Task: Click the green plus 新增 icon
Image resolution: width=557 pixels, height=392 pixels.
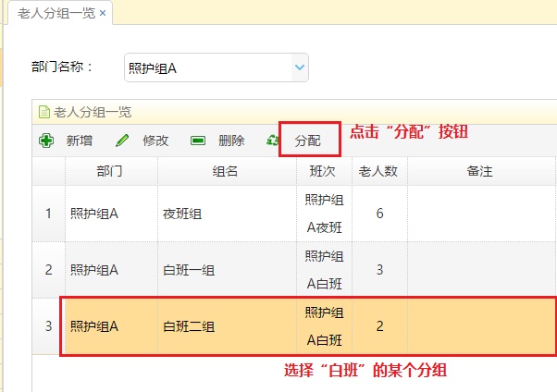Action: [46, 141]
